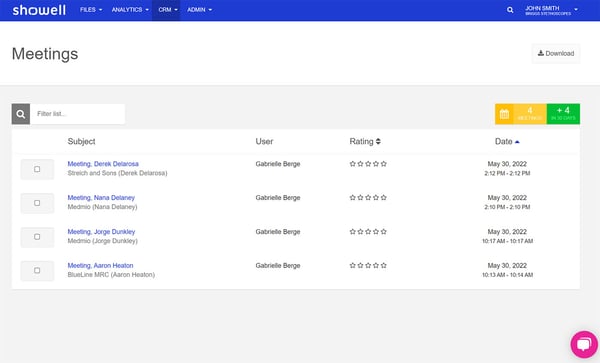
Task: Click the Date sort ascending arrow
Action: pyautogui.click(x=517, y=142)
